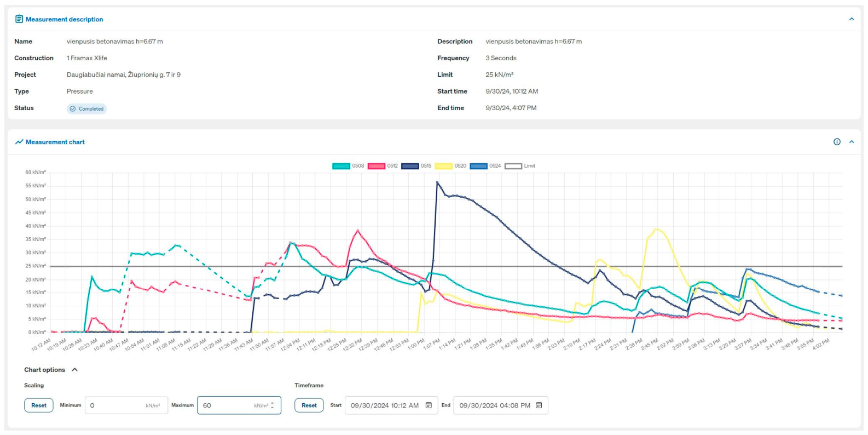Click the Minimum scaling input field
This screenshot has width=868, height=435.
click(x=126, y=405)
